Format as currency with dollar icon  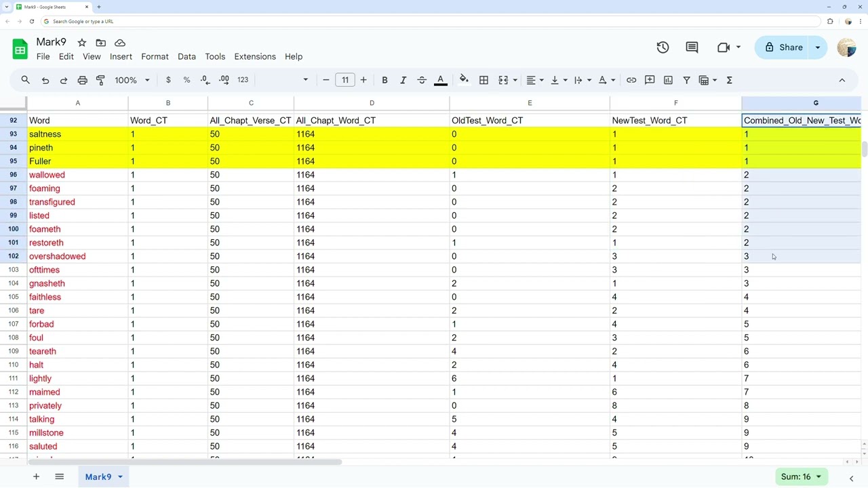coord(168,80)
